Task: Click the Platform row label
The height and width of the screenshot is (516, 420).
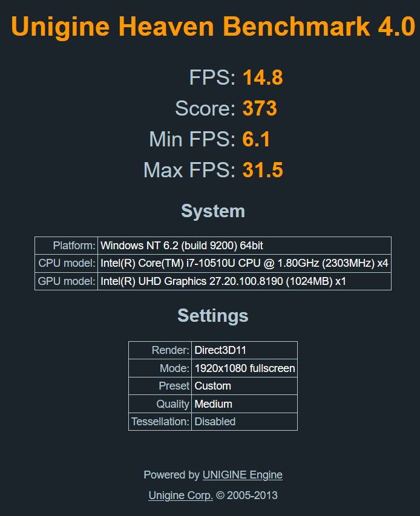Action: pos(74,246)
